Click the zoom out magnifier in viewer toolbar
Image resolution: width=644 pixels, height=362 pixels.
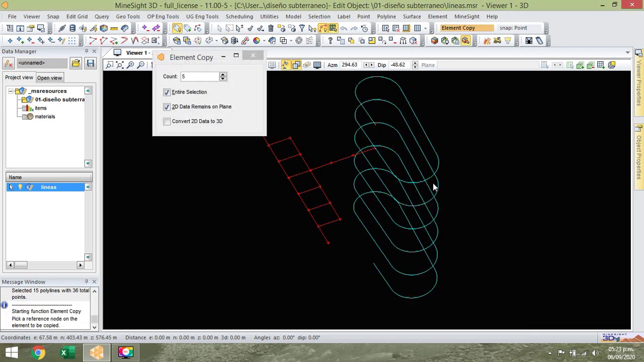pyautogui.click(x=140, y=65)
